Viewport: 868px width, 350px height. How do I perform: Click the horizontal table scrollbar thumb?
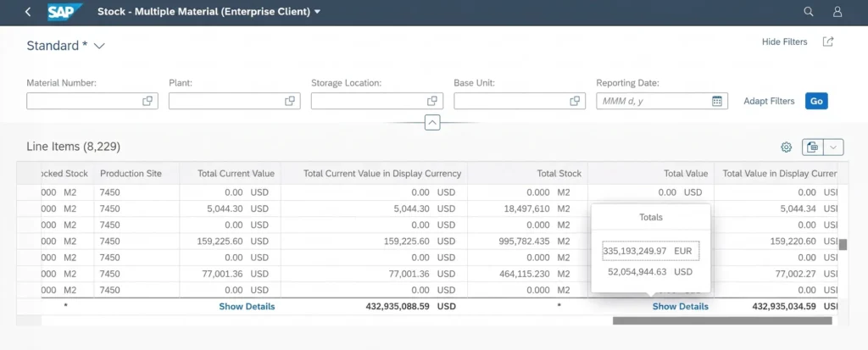[722, 320]
